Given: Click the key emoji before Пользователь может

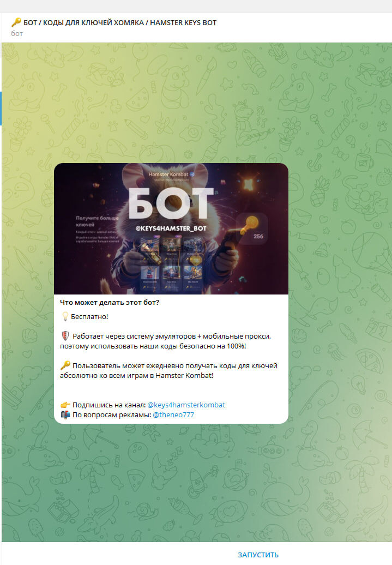Looking at the screenshot, I should [65, 365].
